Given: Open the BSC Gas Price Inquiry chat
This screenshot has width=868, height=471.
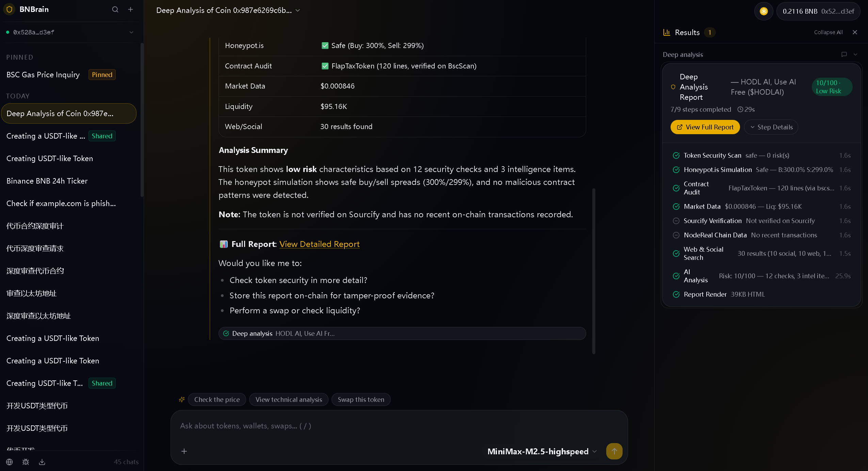Looking at the screenshot, I should pos(43,75).
